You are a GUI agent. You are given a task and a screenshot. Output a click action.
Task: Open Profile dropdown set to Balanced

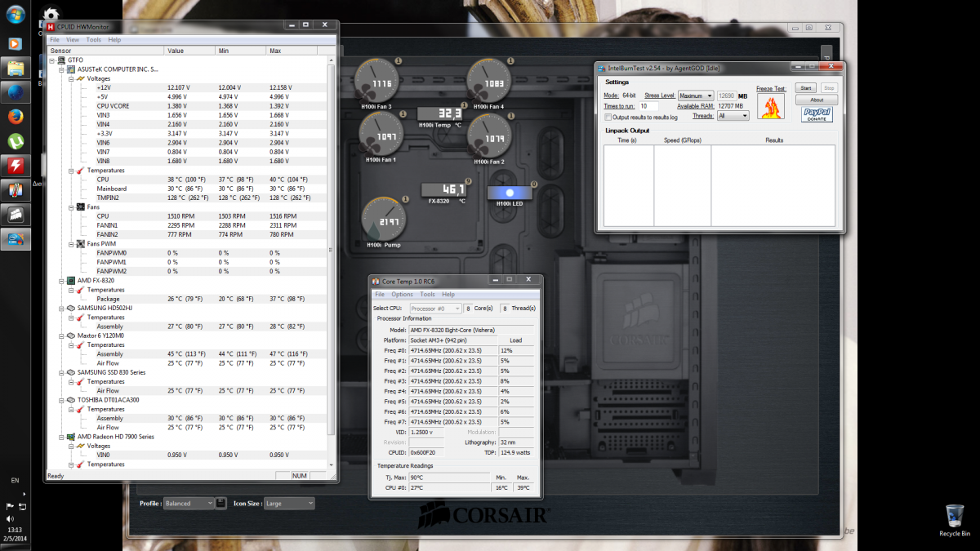pyautogui.click(x=188, y=504)
